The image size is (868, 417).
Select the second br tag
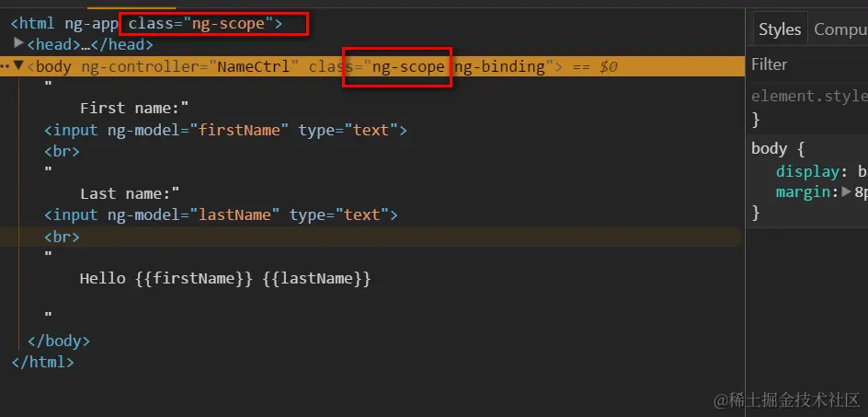tap(62, 237)
